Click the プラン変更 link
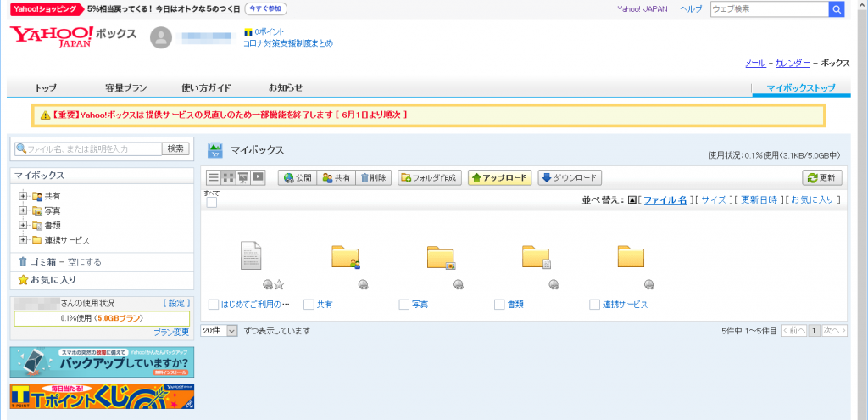The image size is (868, 420). 170,332
